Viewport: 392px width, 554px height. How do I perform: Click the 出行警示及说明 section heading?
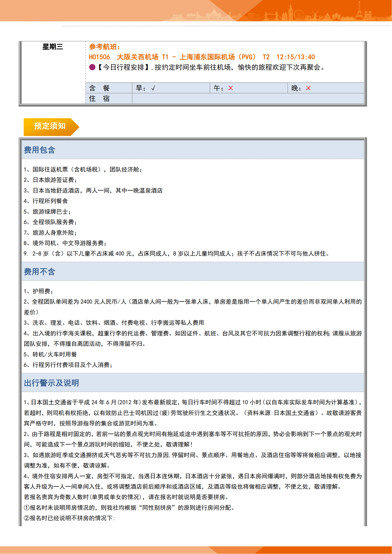tap(51, 383)
